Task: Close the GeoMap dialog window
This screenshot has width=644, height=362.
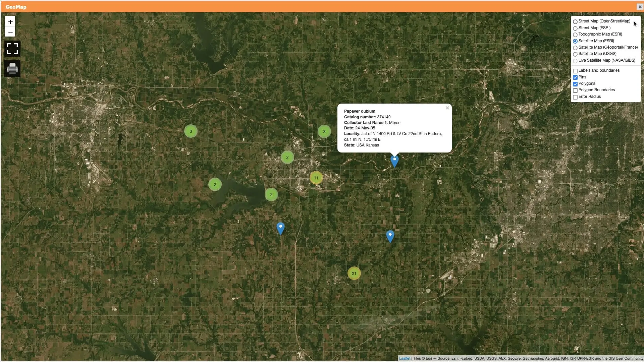Action: coord(640,7)
